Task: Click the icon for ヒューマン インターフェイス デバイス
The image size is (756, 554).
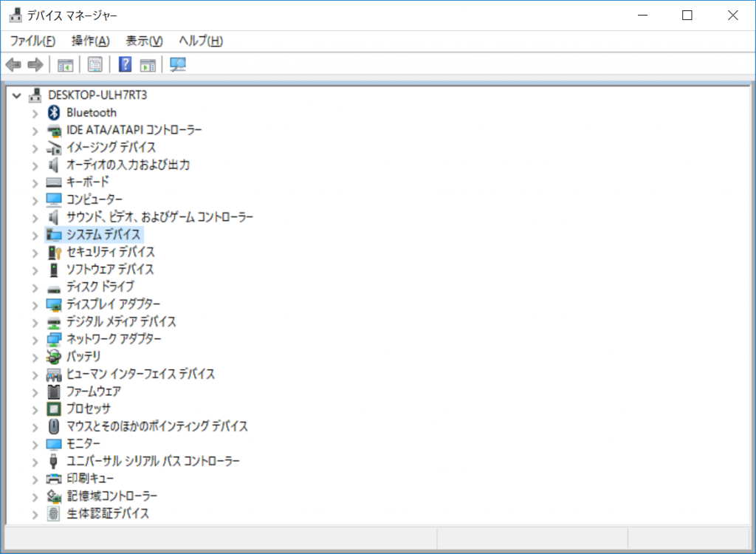Action: coord(53,375)
